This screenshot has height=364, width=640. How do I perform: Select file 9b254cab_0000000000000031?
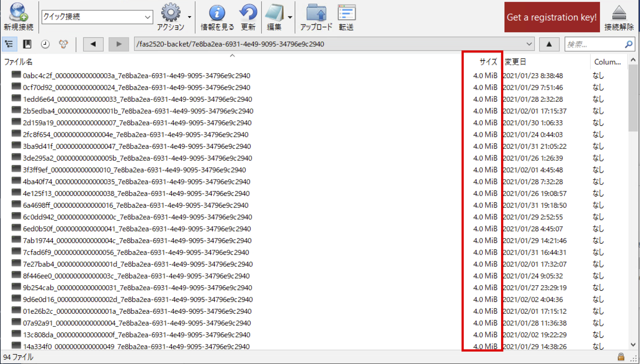click(137, 288)
